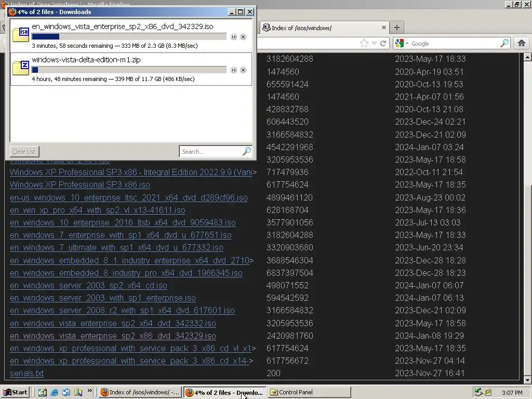Switch to Index of /isos/windows/ taskbar button
This screenshot has width=532, height=399.
tap(140, 393)
